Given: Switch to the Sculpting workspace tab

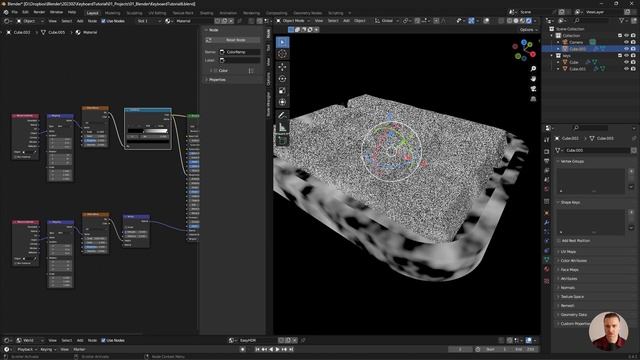Looking at the screenshot, I should click(x=134, y=13).
